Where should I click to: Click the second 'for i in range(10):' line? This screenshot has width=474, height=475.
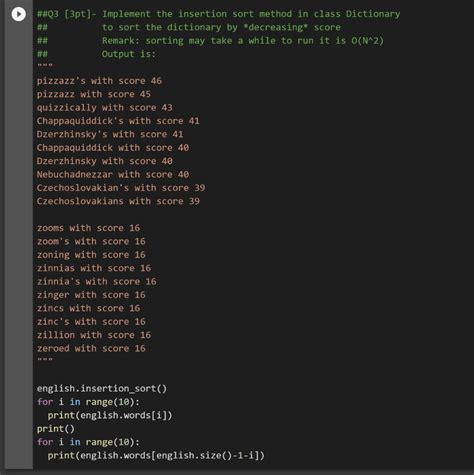coord(88,442)
